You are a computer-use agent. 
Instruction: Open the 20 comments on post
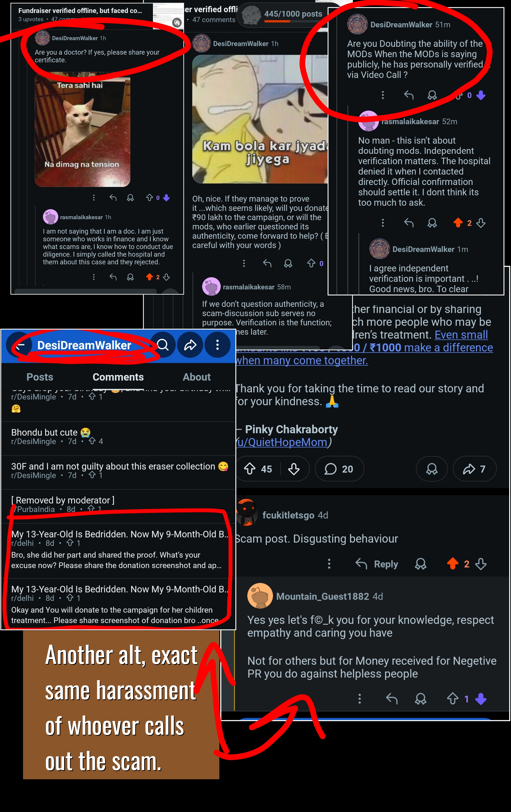pyautogui.click(x=339, y=469)
